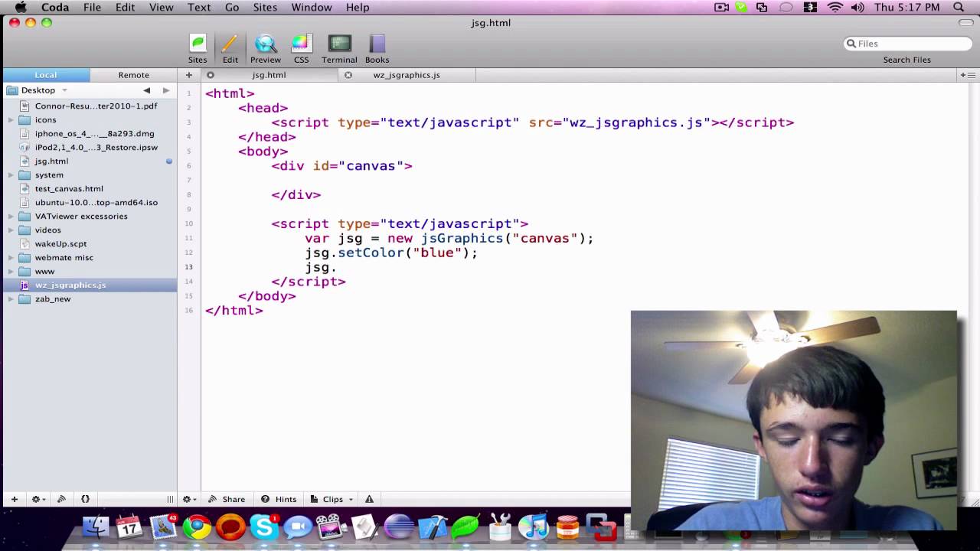Expand the www folder
This screenshot has height=551, width=980.
(11, 272)
